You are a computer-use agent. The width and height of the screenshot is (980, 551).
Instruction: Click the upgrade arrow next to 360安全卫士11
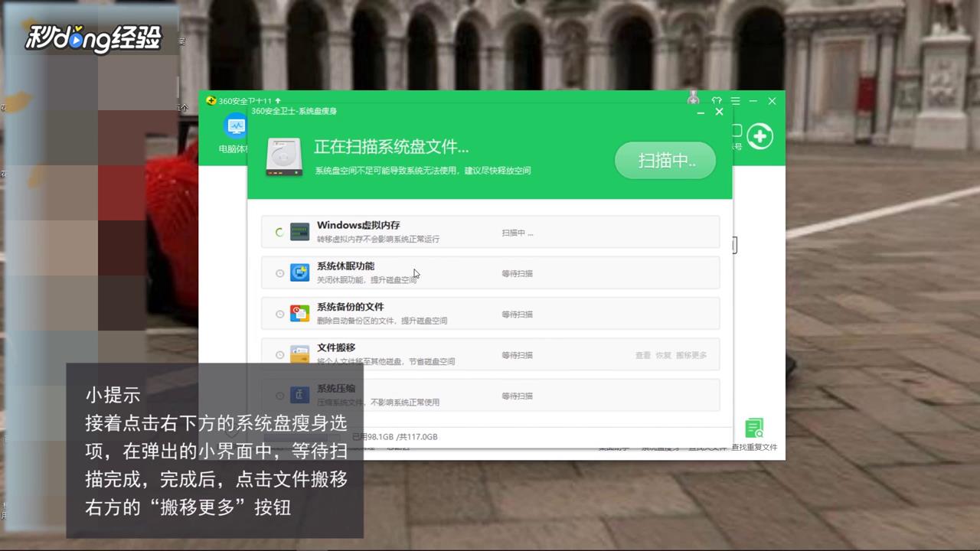click(278, 101)
